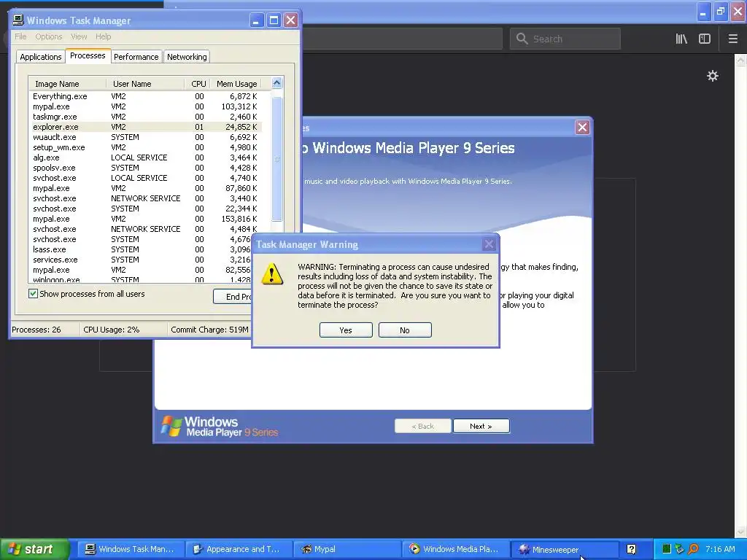
Task: Switch to Windows Task Manager taskbar button
Action: (130, 549)
